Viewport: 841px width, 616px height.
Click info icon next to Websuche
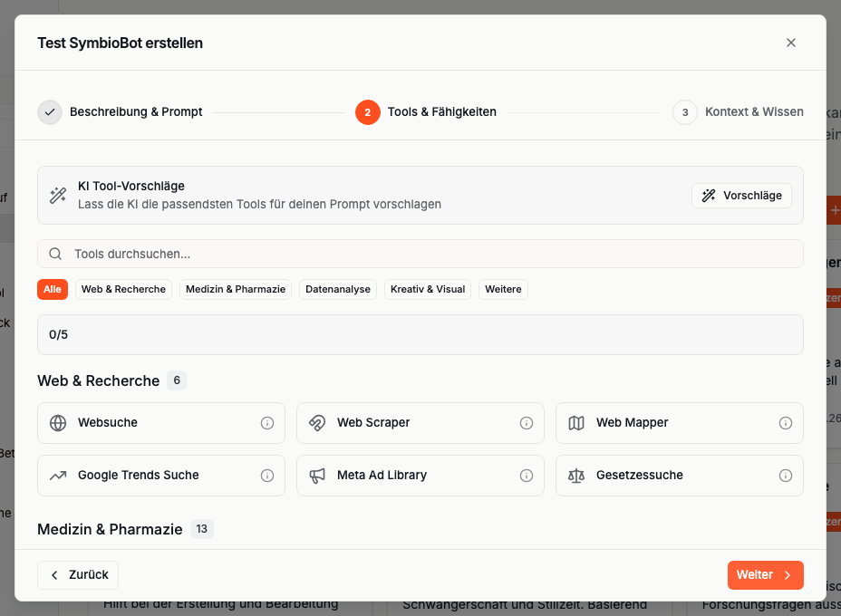pos(267,423)
